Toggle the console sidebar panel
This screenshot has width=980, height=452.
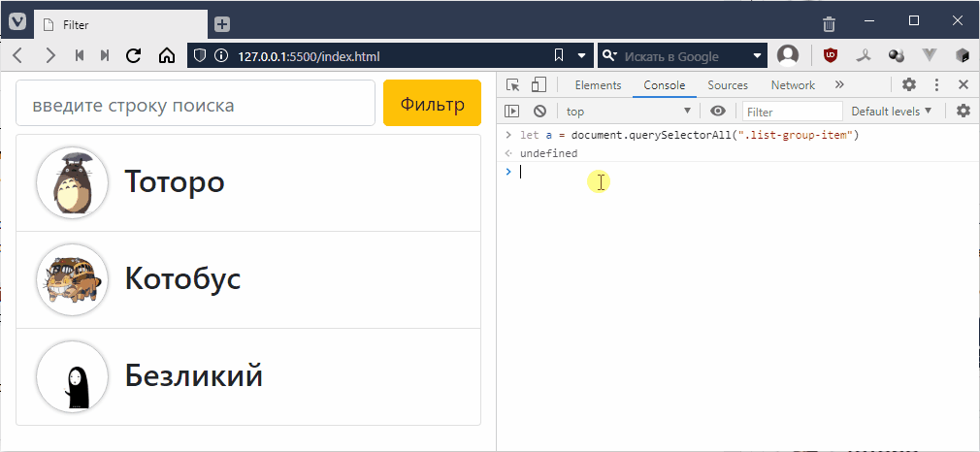pyautogui.click(x=512, y=112)
